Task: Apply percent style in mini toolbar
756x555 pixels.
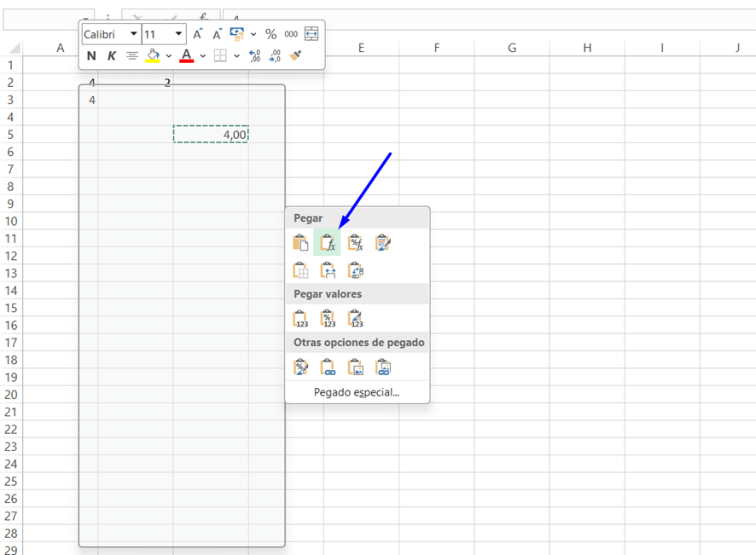Action: click(x=270, y=34)
